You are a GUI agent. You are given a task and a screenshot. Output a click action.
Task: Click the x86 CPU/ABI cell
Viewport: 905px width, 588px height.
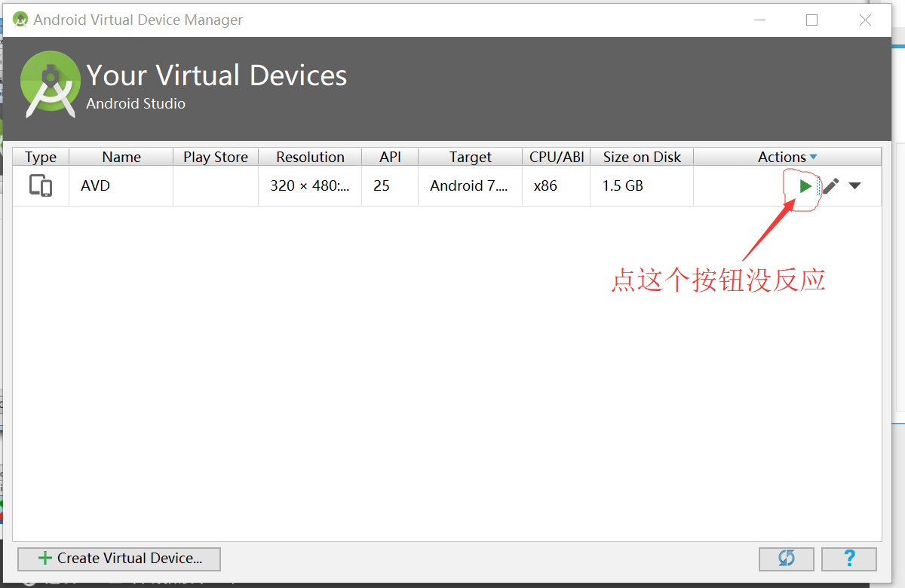point(557,185)
